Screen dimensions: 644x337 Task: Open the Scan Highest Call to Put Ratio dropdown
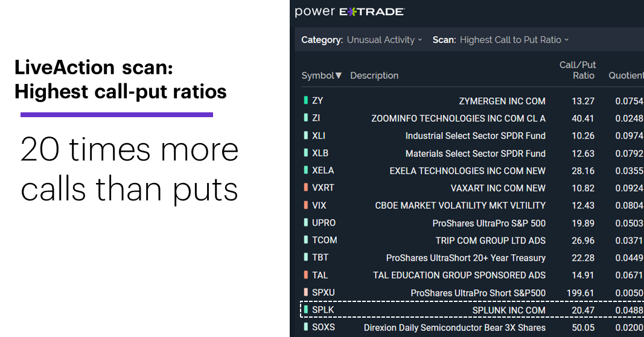pyautogui.click(x=514, y=40)
